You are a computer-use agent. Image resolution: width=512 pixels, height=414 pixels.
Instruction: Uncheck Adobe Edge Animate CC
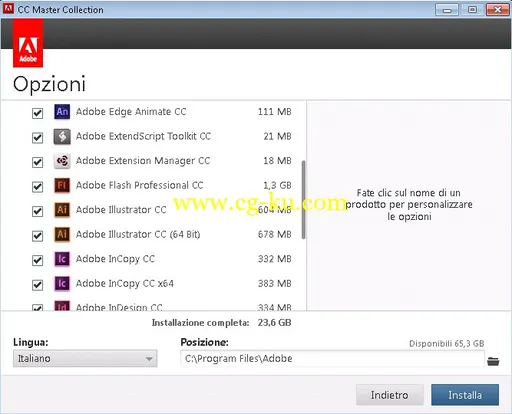click(37, 113)
